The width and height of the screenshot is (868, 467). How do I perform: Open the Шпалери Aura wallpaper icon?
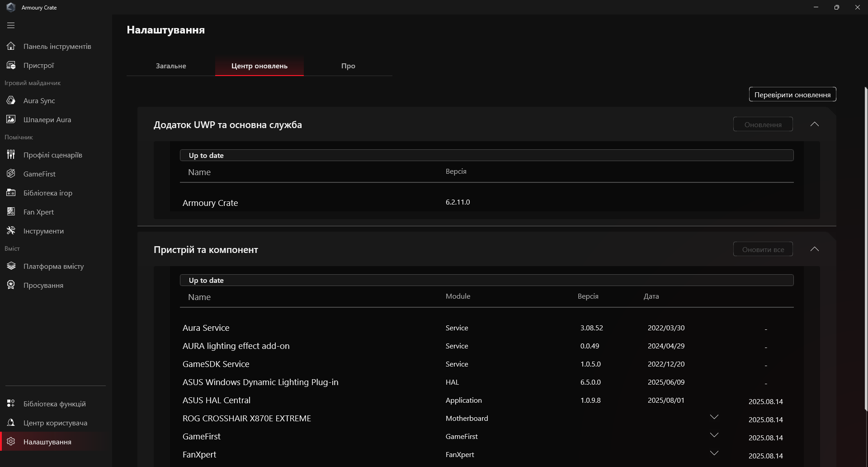(11, 119)
